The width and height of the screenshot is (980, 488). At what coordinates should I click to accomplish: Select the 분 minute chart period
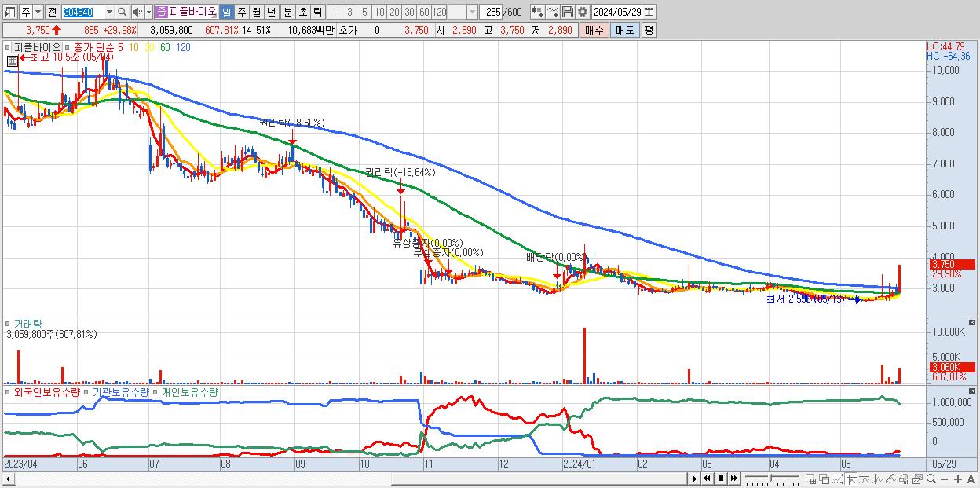pyautogui.click(x=287, y=12)
